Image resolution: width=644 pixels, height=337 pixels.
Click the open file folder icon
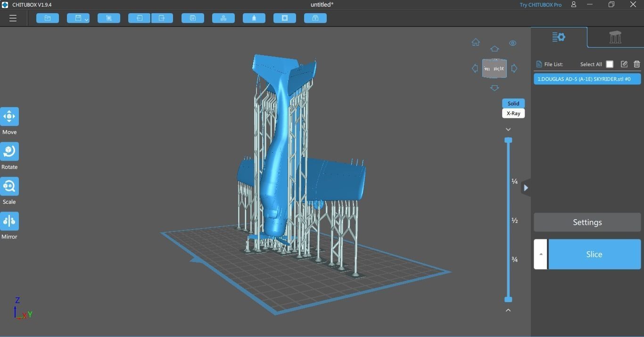click(x=48, y=18)
